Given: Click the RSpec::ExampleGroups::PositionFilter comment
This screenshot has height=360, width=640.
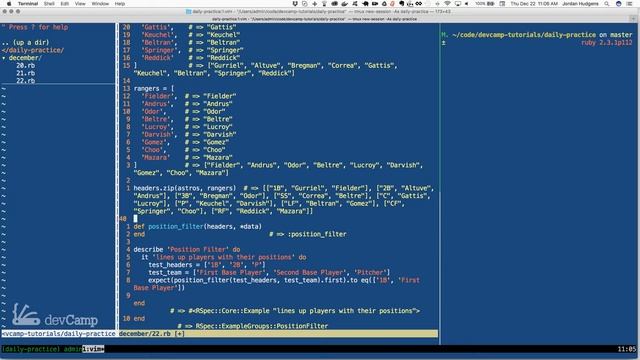Looking at the screenshot, I should 253,326.
